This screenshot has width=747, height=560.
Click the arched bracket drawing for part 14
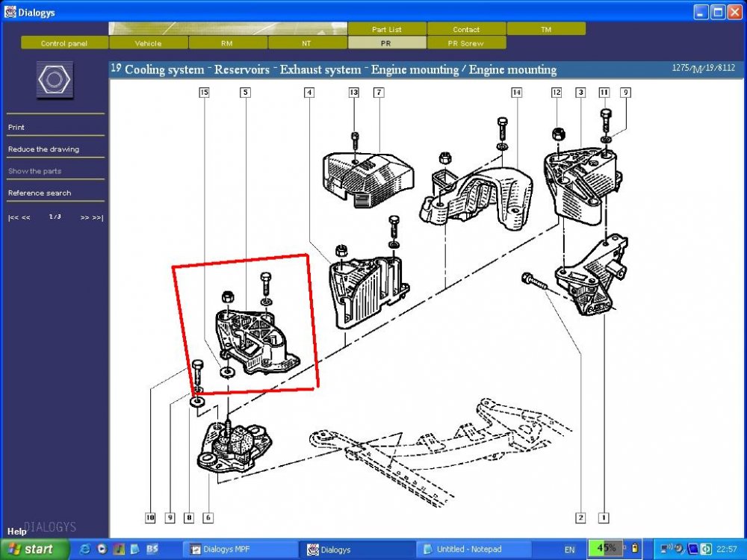pyautogui.click(x=477, y=198)
